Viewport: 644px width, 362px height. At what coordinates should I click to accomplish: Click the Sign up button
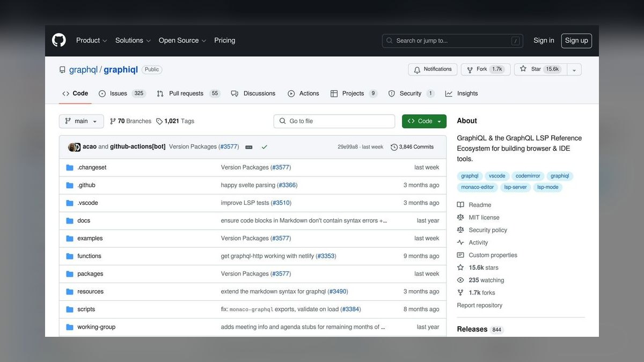(x=576, y=41)
